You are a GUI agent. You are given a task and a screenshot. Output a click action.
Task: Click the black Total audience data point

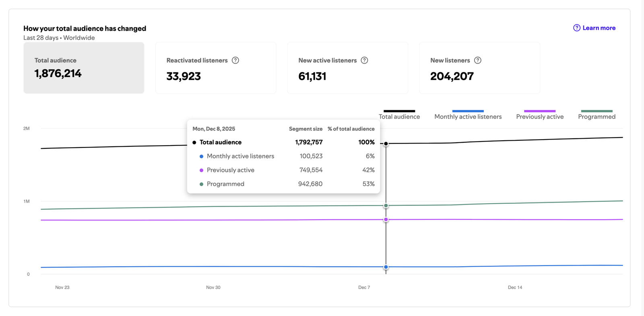coord(386,144)
